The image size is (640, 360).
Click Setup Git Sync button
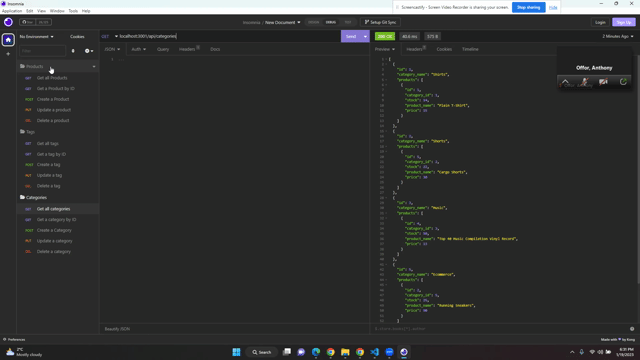click(380, 22)
